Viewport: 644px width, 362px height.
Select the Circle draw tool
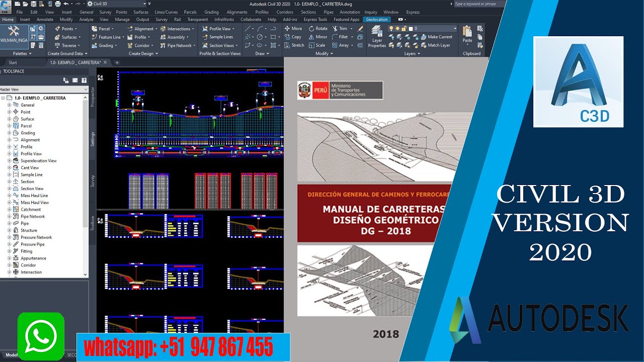click(x=260, y=37)
